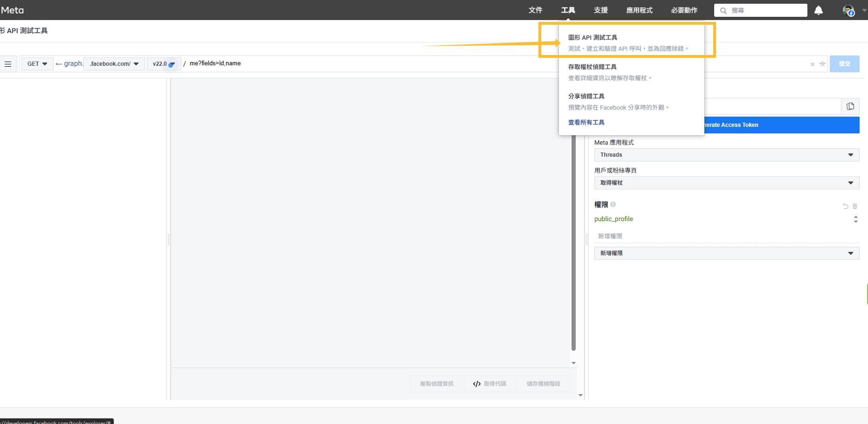
Task: Open the hamburger menu beside the GET dropdown
Action: pyautogui.click(x=8, y=64)
